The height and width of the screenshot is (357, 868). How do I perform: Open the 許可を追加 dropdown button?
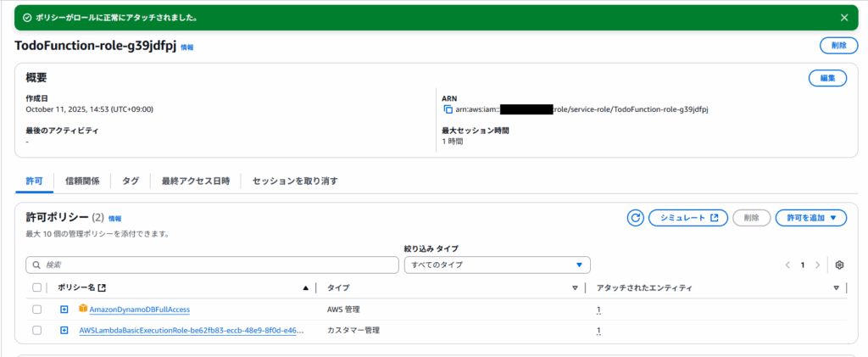point(810,218)
